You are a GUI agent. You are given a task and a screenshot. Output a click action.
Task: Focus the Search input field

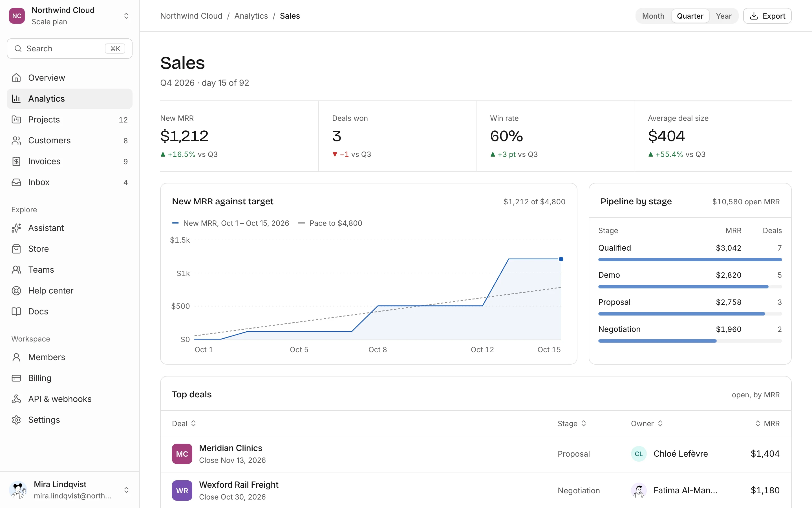[x=69, y=48]
